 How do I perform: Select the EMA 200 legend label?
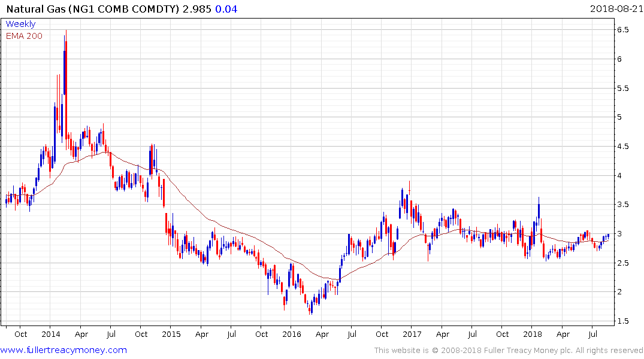pyautogui.click(x=24, y=36)
